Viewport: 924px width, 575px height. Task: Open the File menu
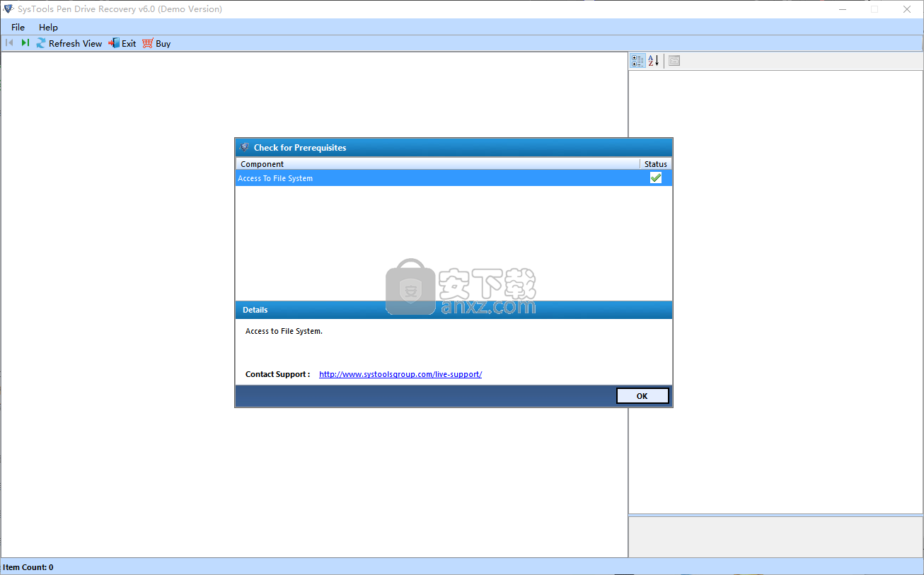click(x=18, y=27)
